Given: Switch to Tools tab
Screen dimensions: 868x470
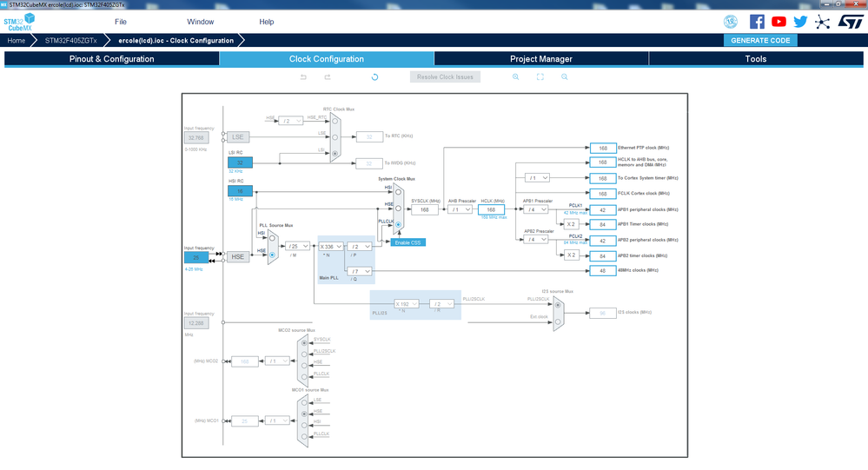Looking at the screenshot, I should (x=756, y=59).
